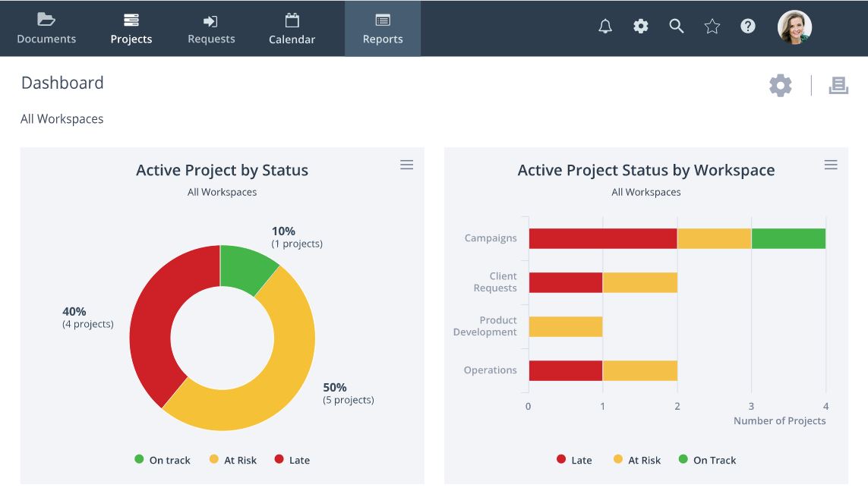Go to the Documents tab
868x494 pixels.
tap(46, 29)
